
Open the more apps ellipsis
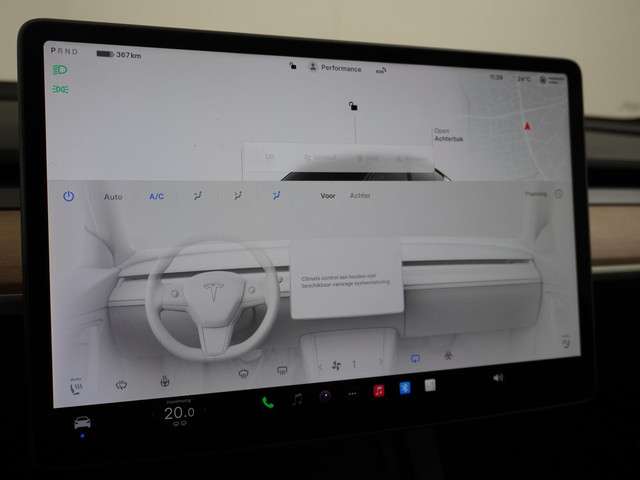coord(352,394)
